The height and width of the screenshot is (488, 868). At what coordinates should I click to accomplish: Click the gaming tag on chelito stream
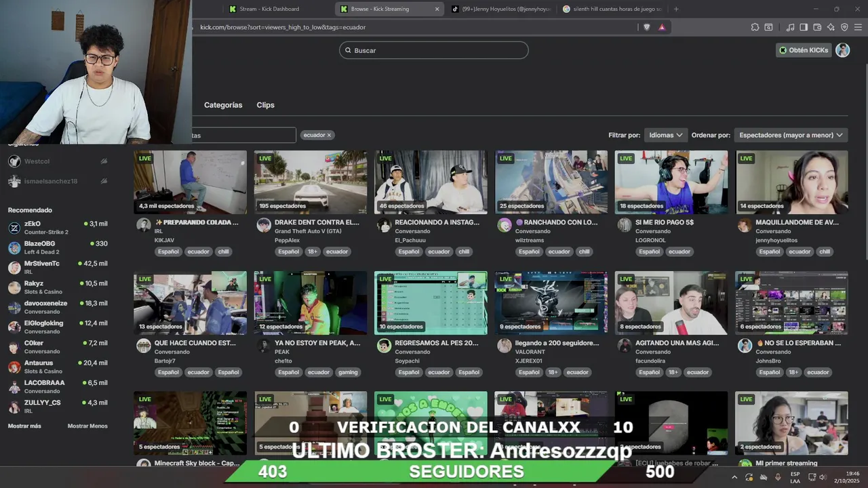pos(348,372)
